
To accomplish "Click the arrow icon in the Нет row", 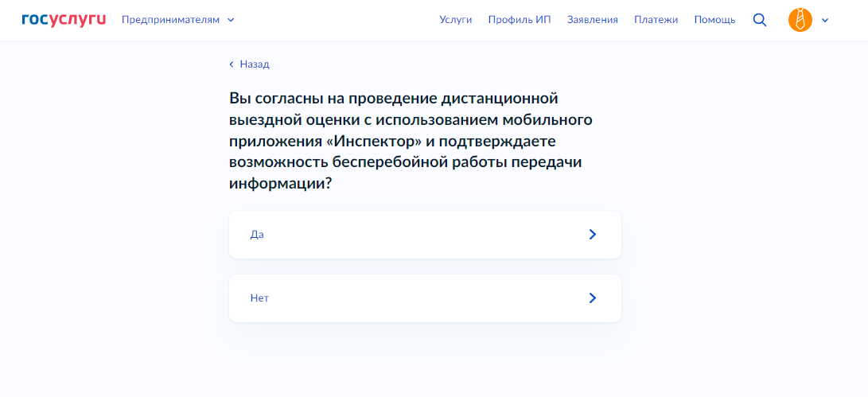I will (x=592, y=298).
